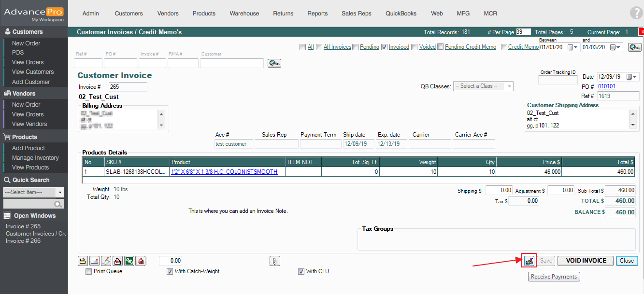Screen dimensions: 644x294
Task: Click the highlighted receive payments icon
Action: 530,261
